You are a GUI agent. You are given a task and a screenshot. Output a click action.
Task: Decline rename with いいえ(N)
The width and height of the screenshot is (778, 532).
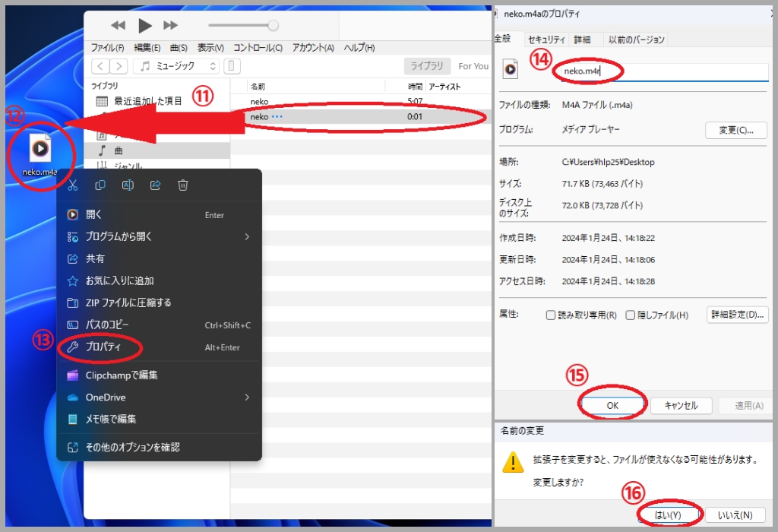coord(735,515)
